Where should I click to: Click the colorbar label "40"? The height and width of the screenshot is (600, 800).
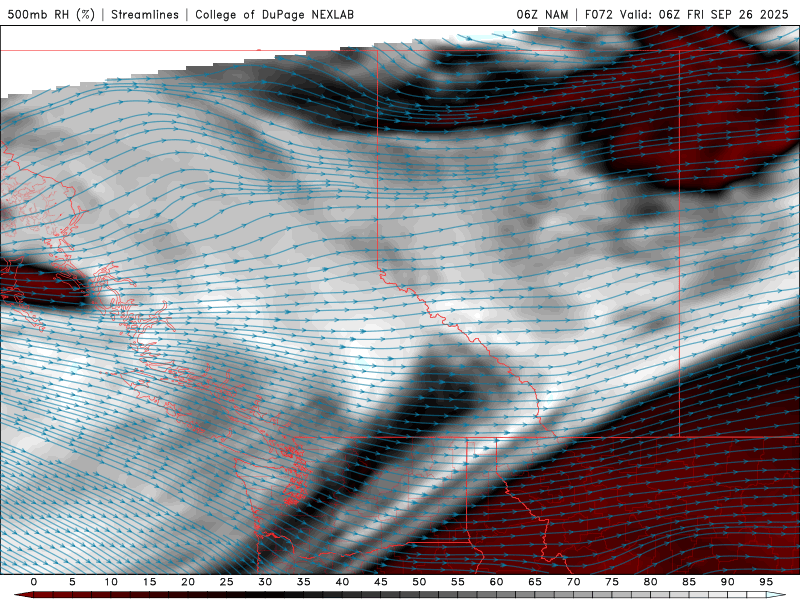pyautogui.click(x=342, y=582)
